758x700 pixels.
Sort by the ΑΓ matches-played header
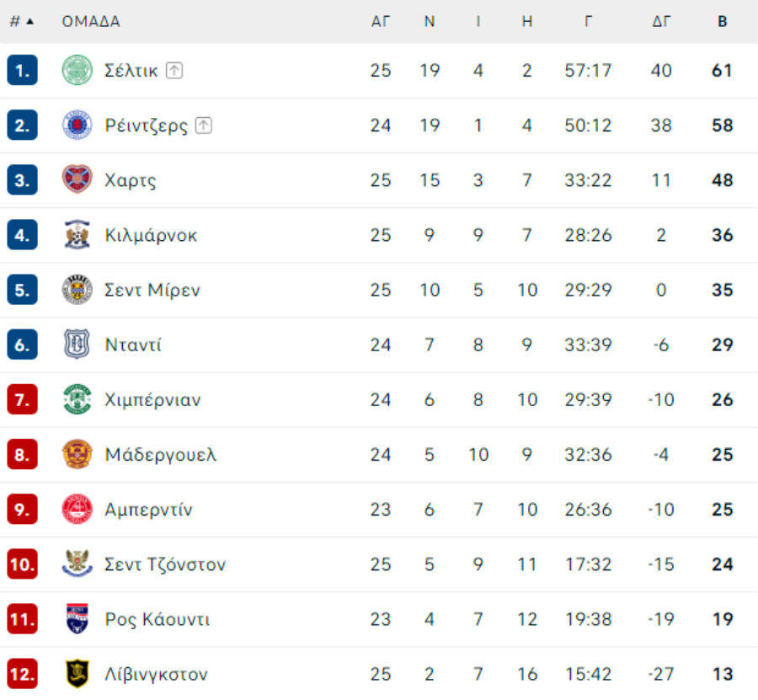pyautogui.click(x=381, y=21)
